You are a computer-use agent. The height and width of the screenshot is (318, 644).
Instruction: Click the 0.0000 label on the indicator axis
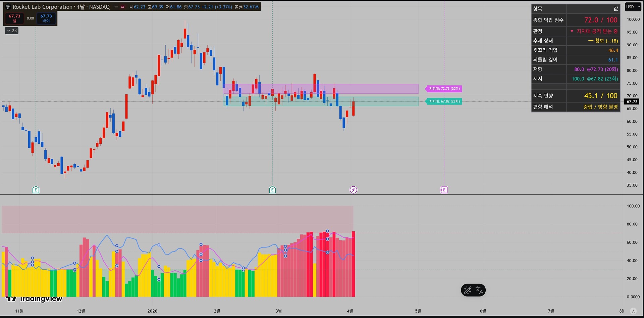pyautogui.click(x=633, y=297)
